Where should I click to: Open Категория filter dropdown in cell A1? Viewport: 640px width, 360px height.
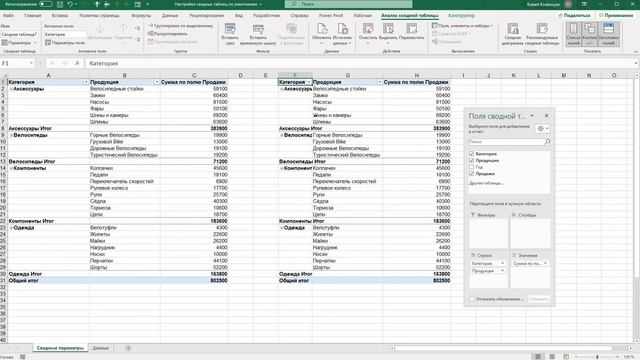pyautogui.click(x=86, y=82)
